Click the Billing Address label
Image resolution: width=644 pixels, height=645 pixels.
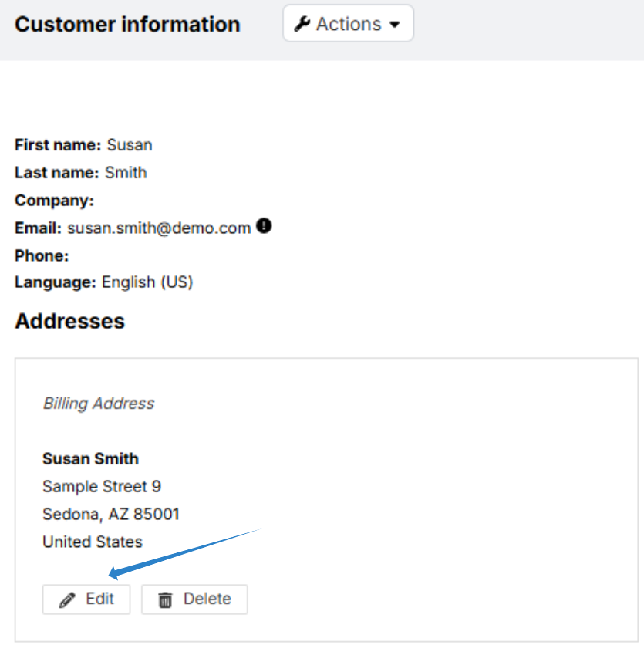tap(99, 404)
